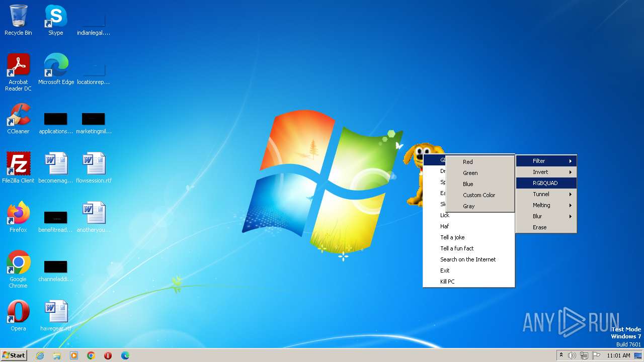Select the CCleaner desktop icon

click(18, 119)
